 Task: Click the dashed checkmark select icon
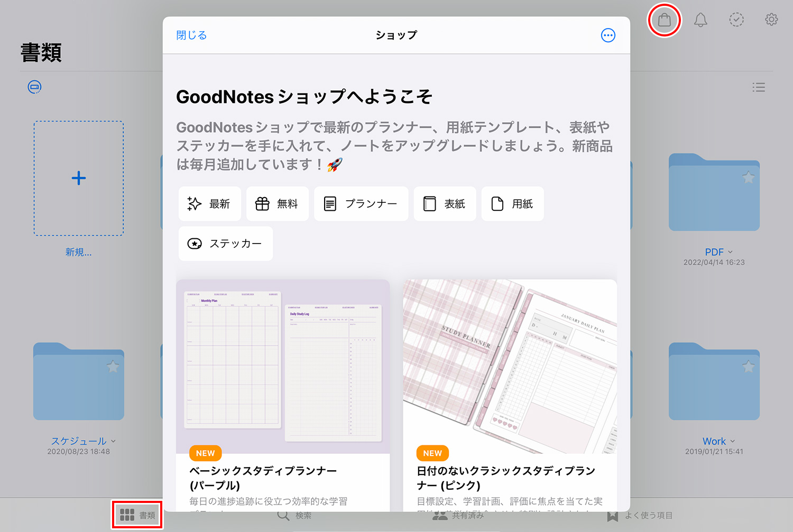pyautogui.click(x=736, y=20)
